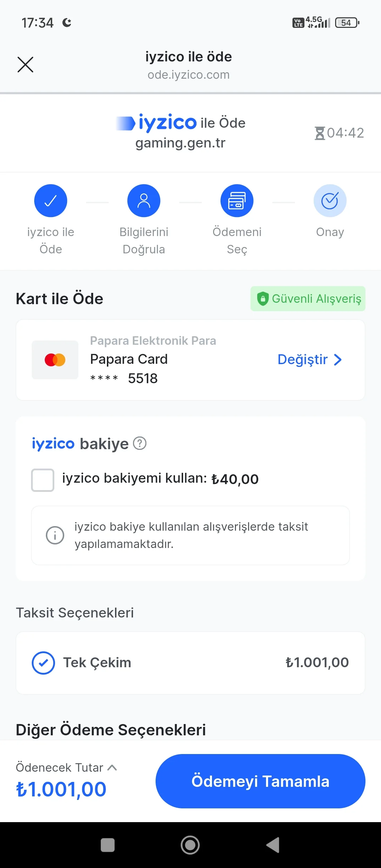Open Android recent apps square button
The height and width of the screenshot is (868, 381).
[108, 845]
